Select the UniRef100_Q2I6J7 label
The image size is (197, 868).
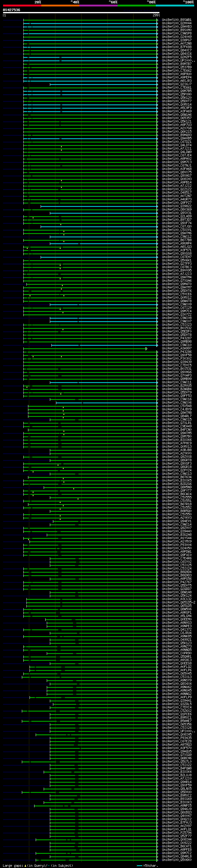point(176,84)
